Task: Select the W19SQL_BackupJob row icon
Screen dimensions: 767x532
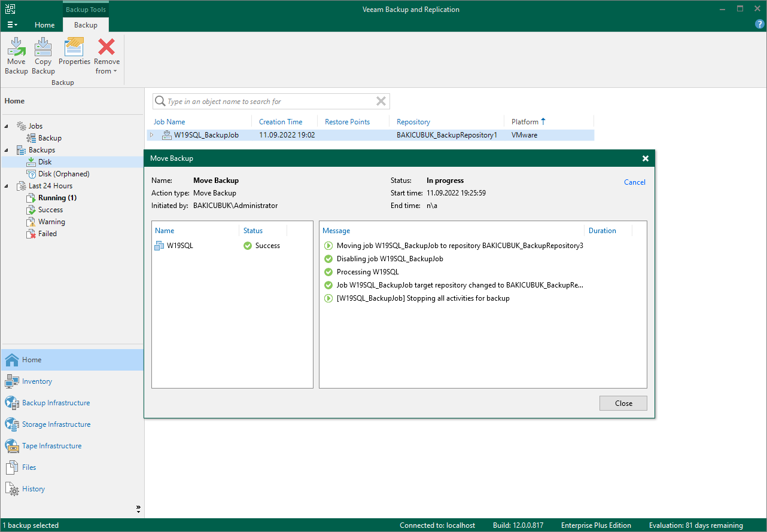Action: pos(167,135)
